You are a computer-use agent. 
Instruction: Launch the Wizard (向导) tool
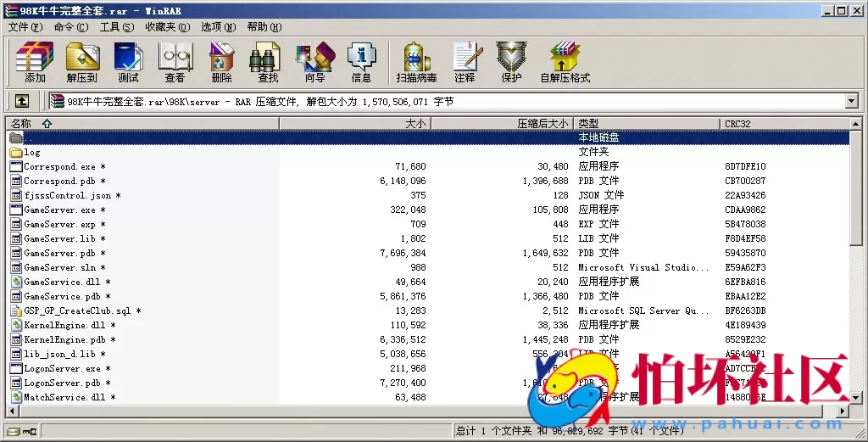click(315, 61)
